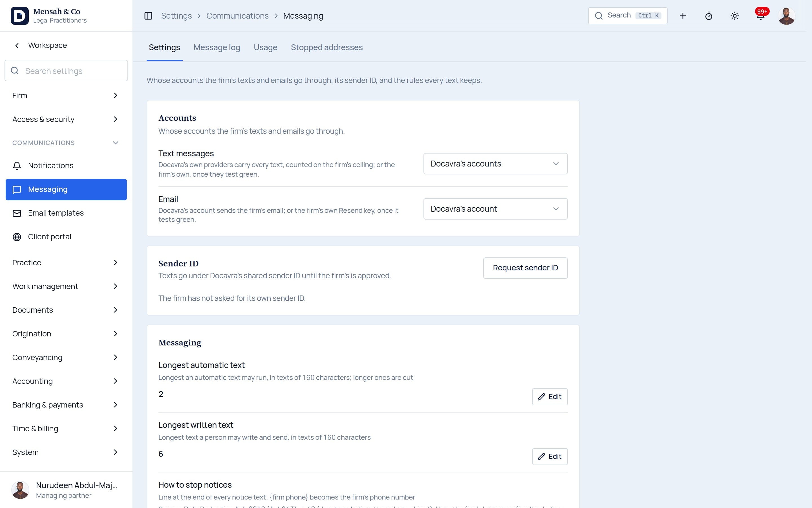Expand Access & security section
Viewport: 812px width, 508px height.
(x=66, y=119)
